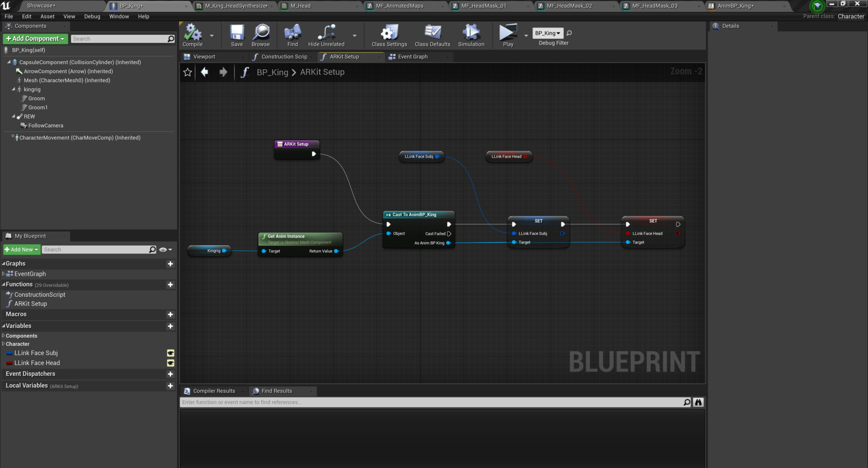
Task: Add a new local variable
Action: tap(170, 386)
